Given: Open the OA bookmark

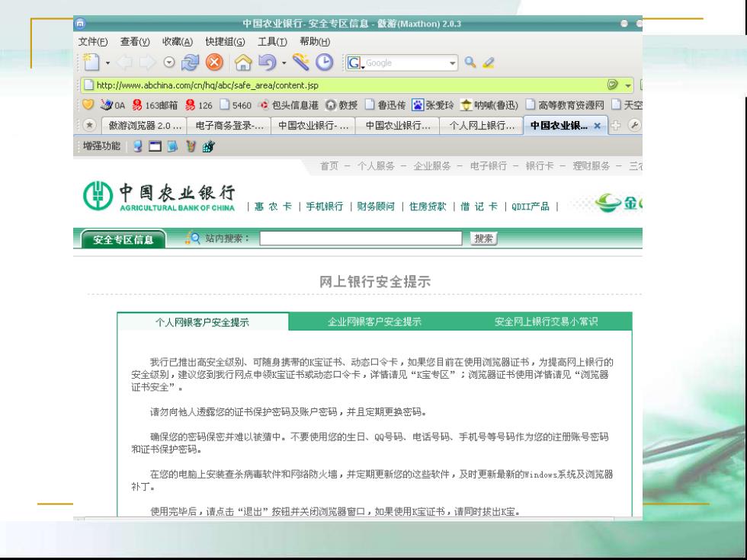Looking at the screenshot, I should coord(113,105).
